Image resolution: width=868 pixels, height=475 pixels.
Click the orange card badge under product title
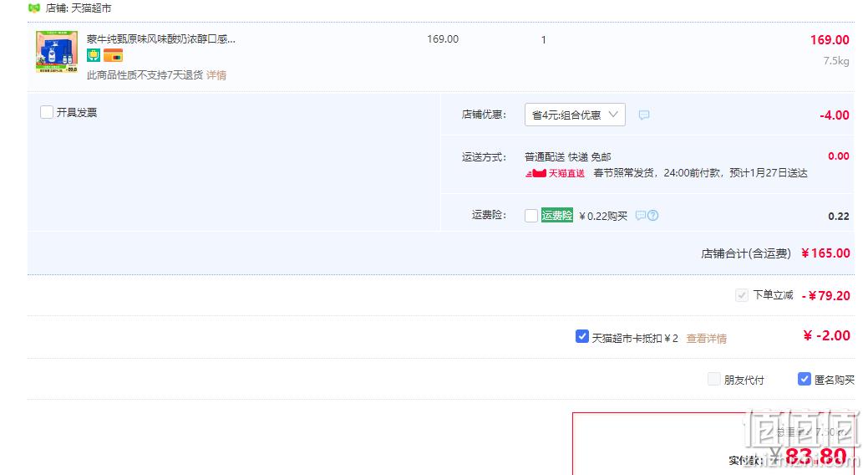tap(113, 55)
